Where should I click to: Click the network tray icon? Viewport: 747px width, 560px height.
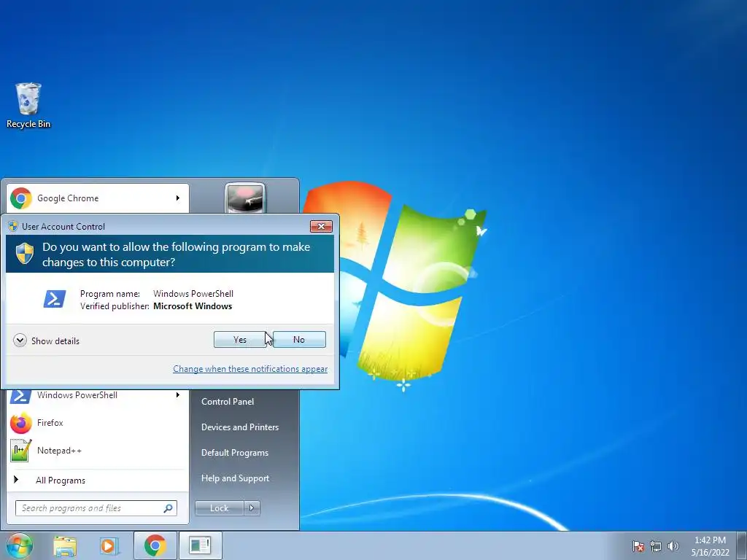click(x=656, y=546)
